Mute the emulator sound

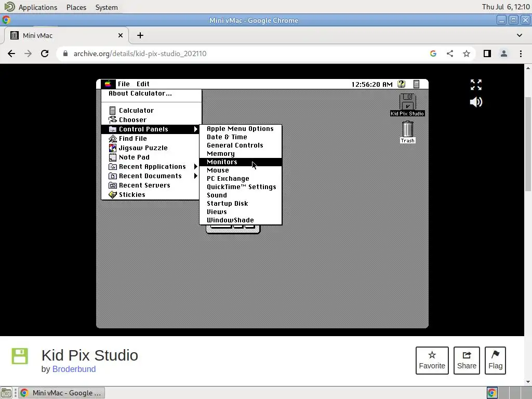[x=476, y=102]
